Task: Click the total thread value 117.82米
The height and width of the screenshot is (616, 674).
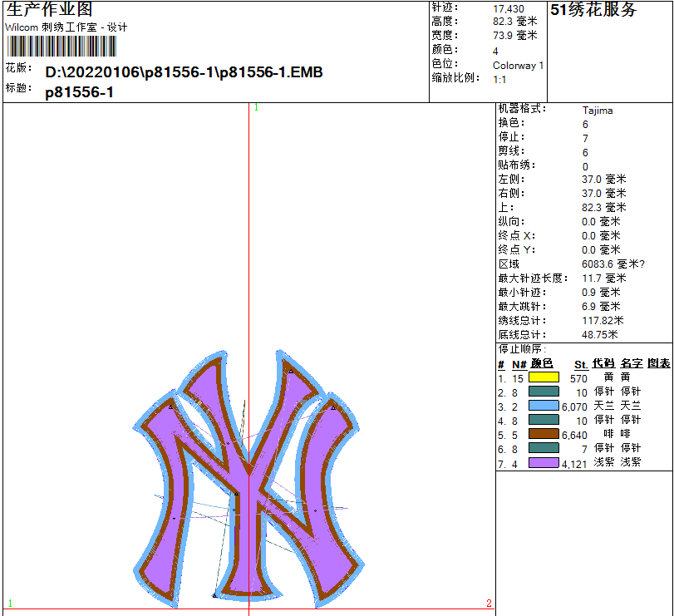Action: tap(603, 321)
